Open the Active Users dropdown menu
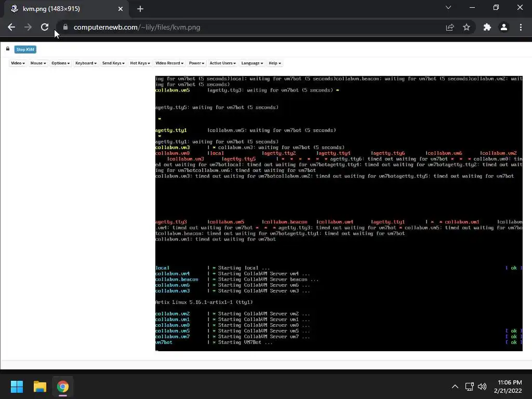 pos(222,63)
